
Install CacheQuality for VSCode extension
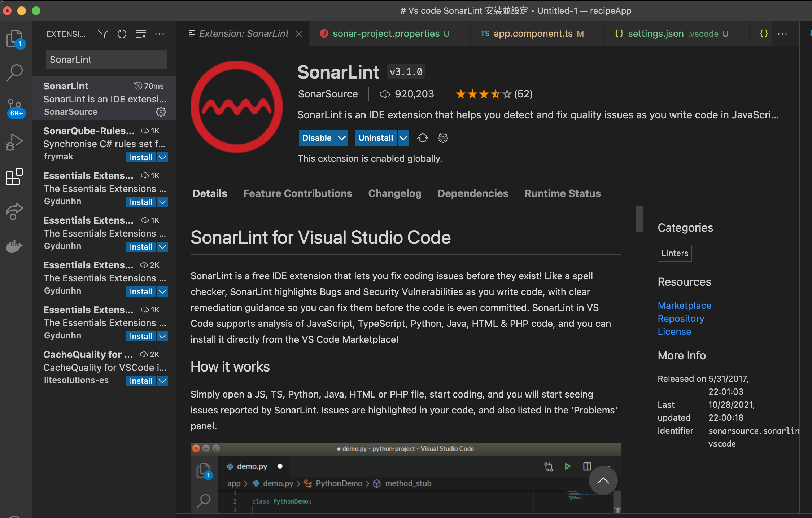141,381
